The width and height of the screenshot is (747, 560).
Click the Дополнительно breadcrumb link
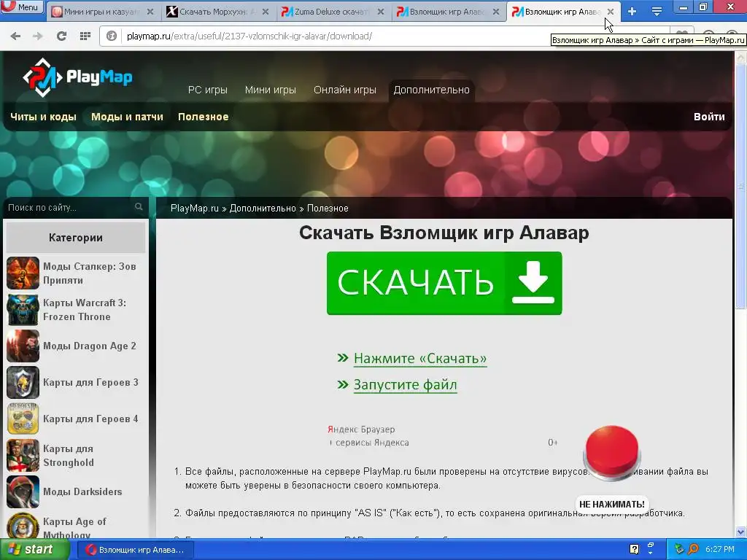[x=263, y=208]
